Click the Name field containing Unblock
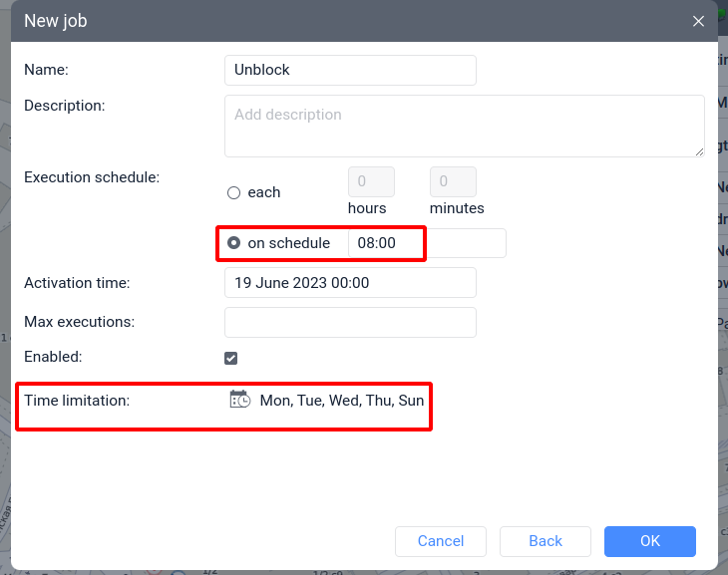This screenshot has height=575, width=728. pyautogui.click(x=350, y=70)
